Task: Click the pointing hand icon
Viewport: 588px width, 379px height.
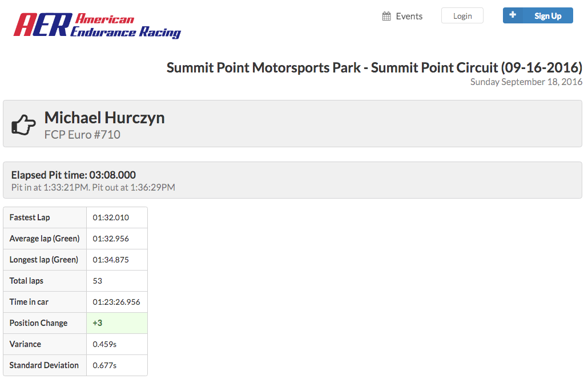Action: 24,125
